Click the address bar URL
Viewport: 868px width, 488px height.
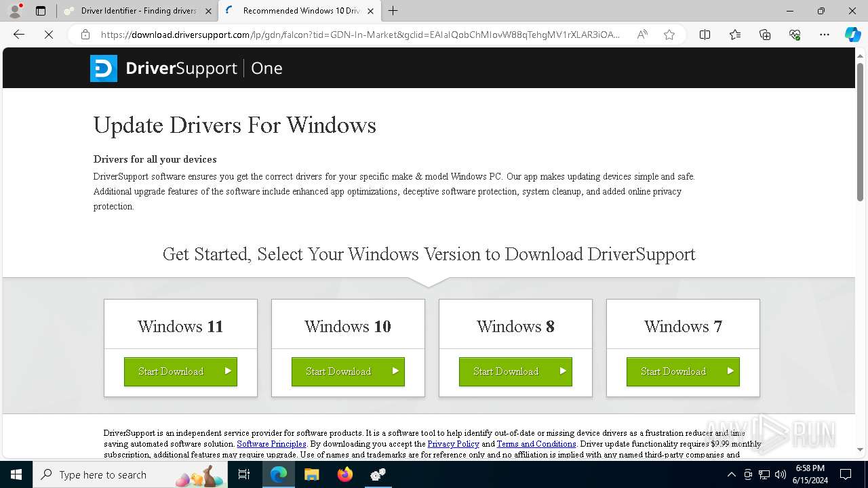click(359, 35)
